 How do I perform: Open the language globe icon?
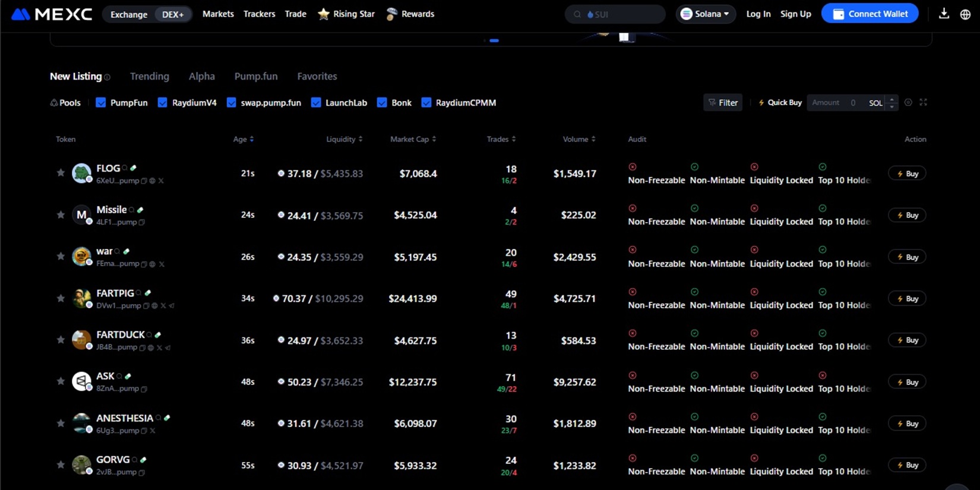pos(965,14)
